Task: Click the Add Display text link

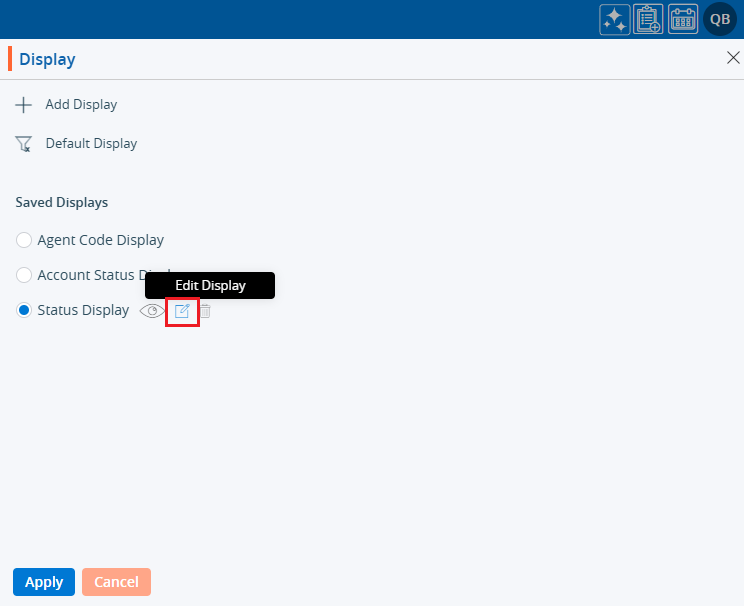Action: (81, 105)
